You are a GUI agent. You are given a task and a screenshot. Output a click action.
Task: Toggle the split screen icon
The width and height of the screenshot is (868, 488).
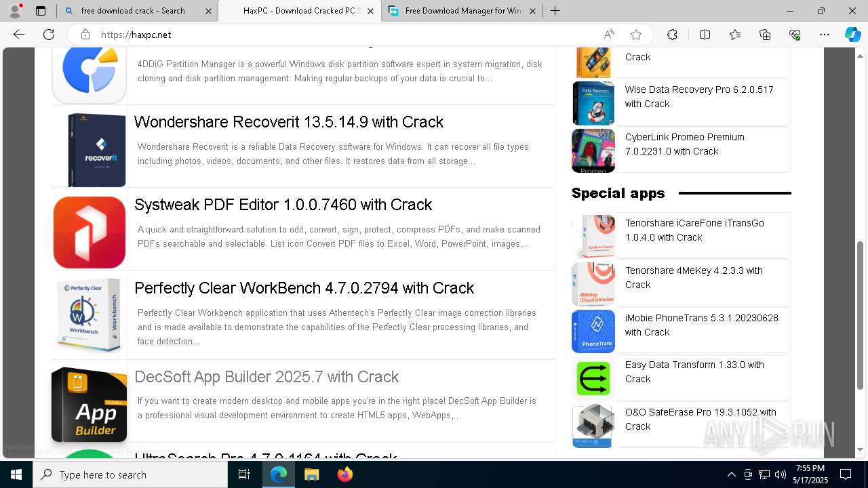(x=705, y=35)
